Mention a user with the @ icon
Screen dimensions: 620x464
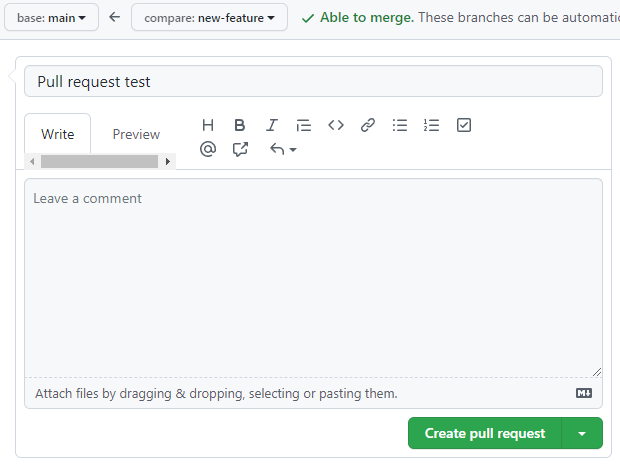[x=208, y=149]
